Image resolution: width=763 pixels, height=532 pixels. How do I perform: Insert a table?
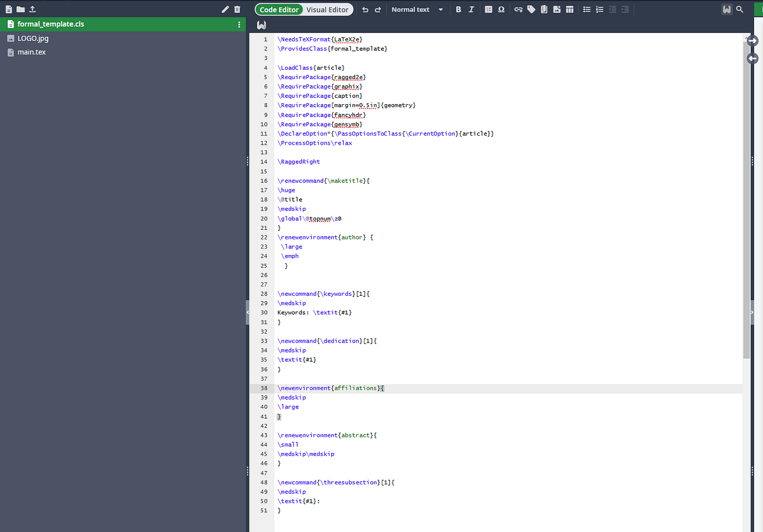click(x=570, y=9)
